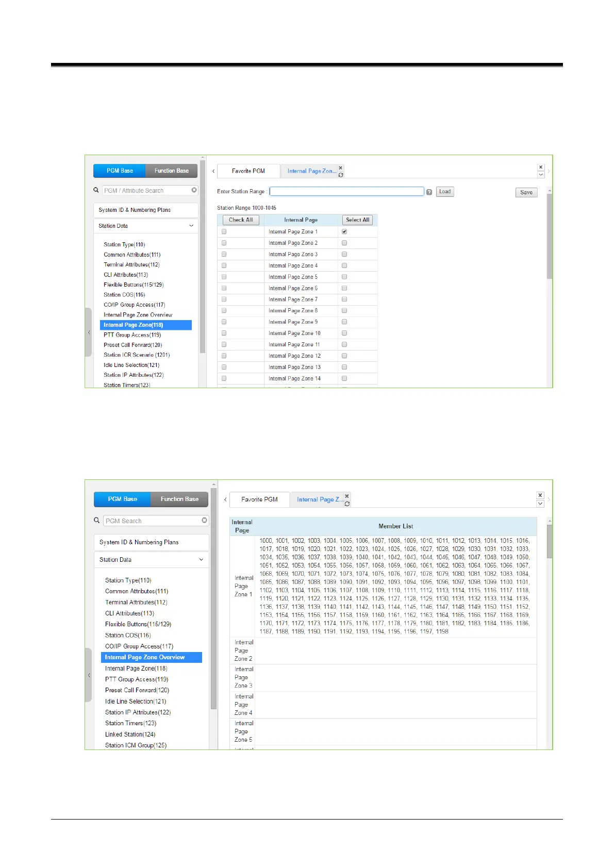Close all tabs X icon in lower screenshot

click(x=540, y=495)
